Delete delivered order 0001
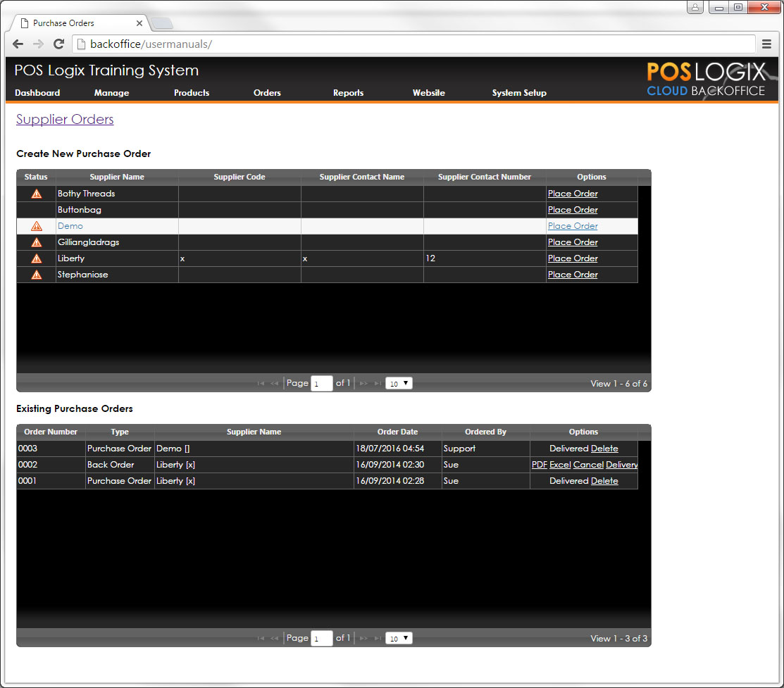The width and height of the screenshot is (784, 688). click(x=604, y=481)
